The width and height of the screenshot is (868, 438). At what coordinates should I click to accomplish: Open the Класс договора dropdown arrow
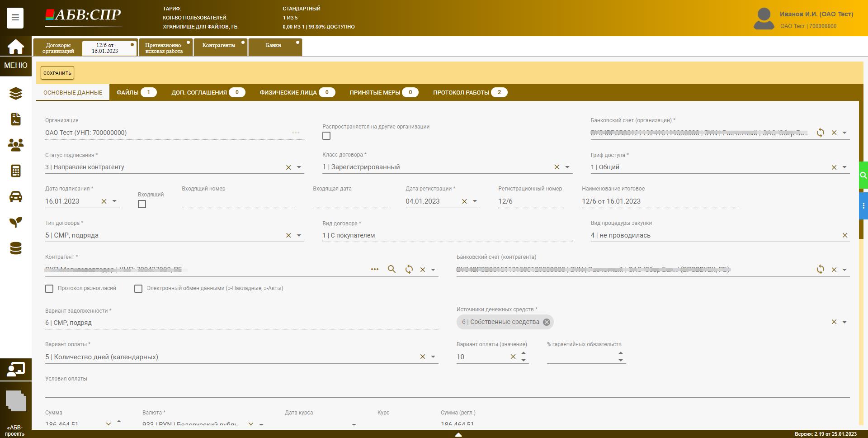click(567, 167)
